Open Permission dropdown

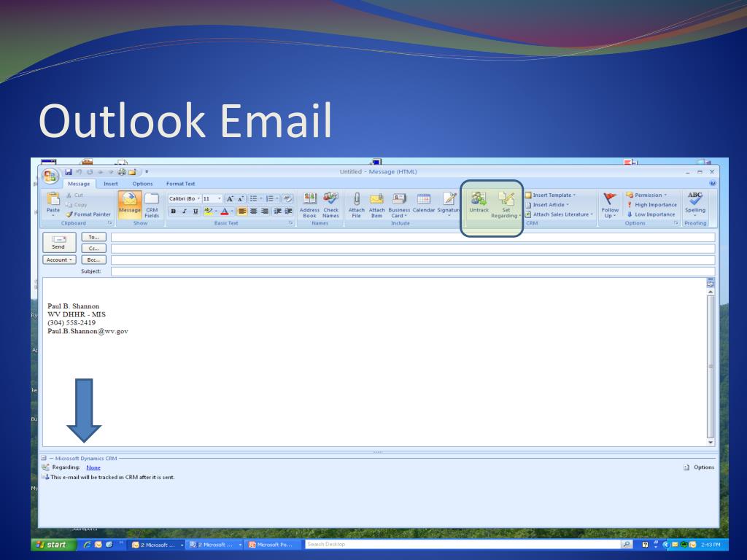coord(646,195)
